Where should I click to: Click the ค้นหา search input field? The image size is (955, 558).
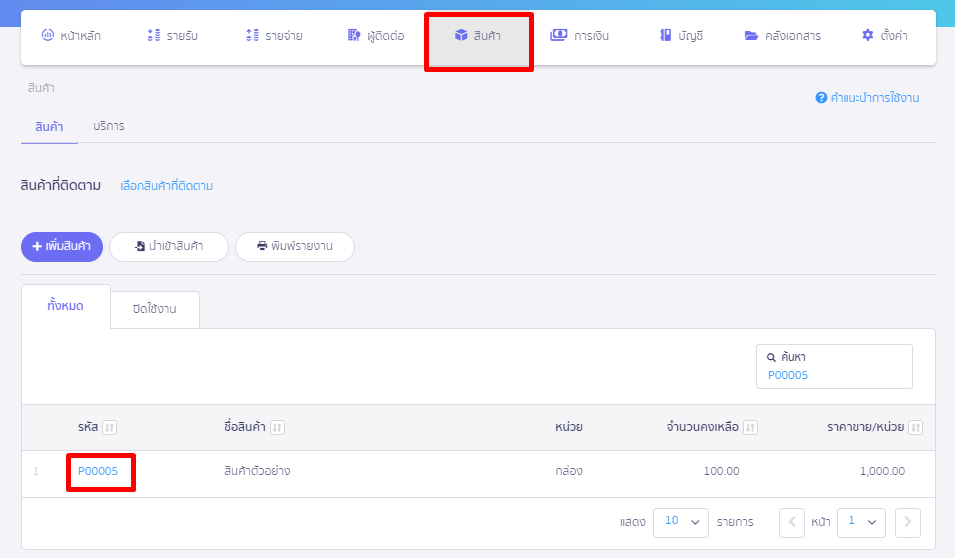pyautogui.click(x=834, y=375)
